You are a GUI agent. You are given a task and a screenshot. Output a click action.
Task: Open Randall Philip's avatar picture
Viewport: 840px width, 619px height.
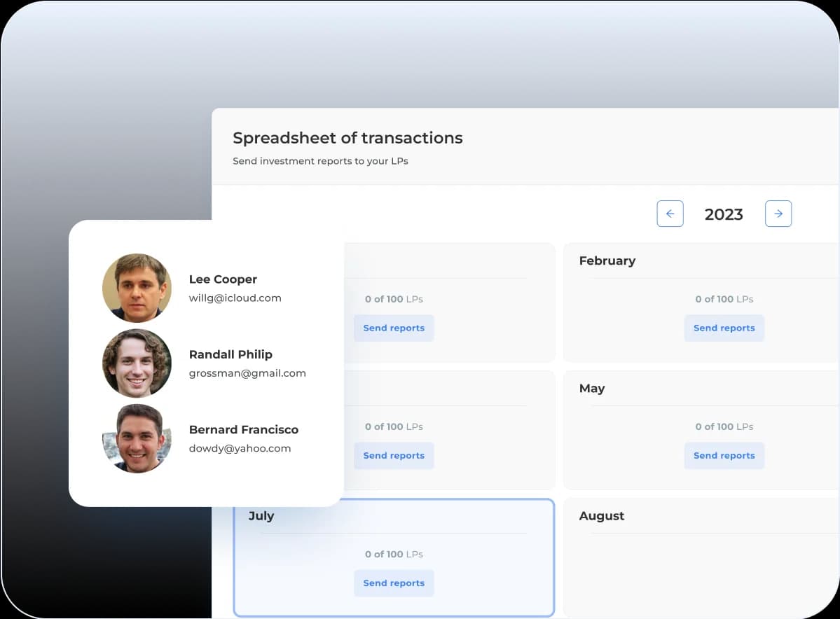tap(137, 363)
